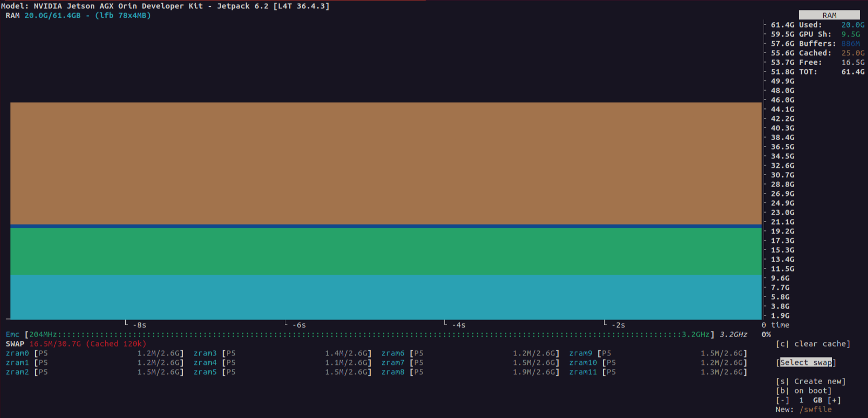Click the lfb 78x4MB text
The image size is (868, 418).
[x=123, y=15]
